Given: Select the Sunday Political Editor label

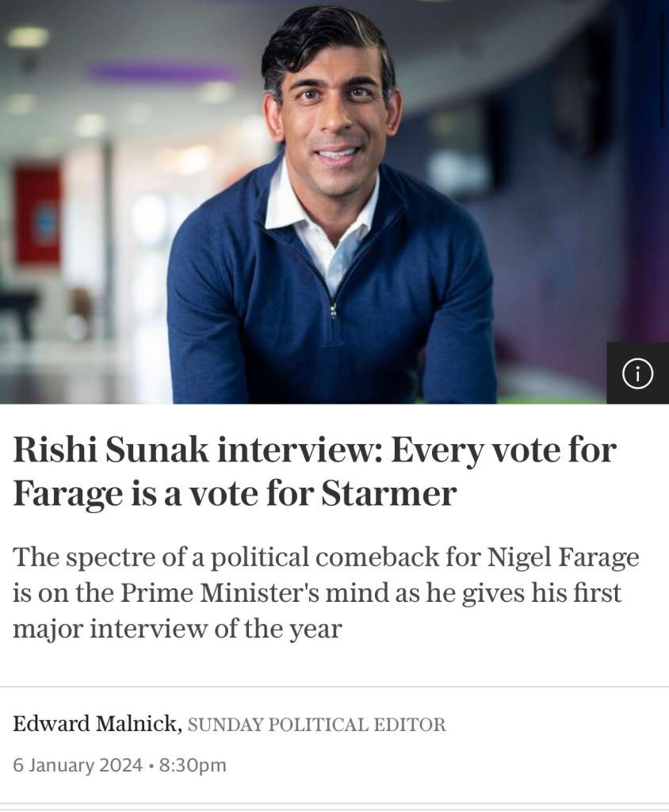Looking at the screenshot, I should coord(316,725).
